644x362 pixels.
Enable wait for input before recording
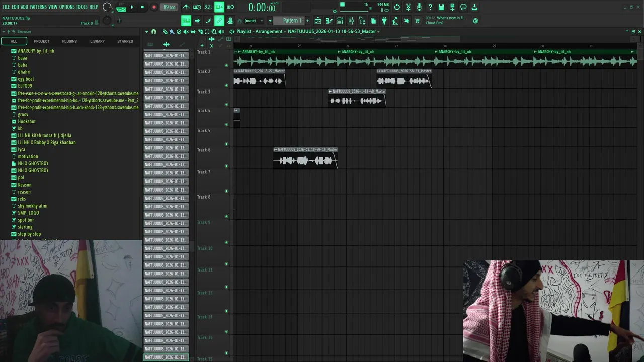tap(197, 7)
